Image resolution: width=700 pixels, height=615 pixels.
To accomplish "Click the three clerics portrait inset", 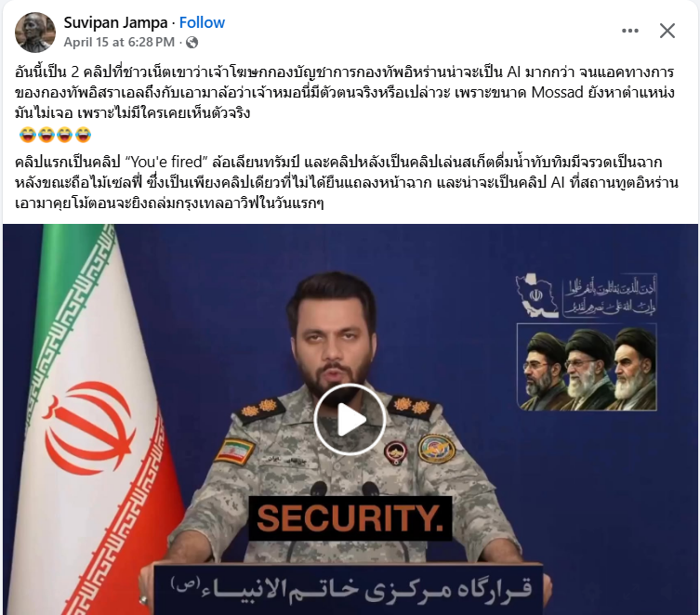I will tap(587, 367).
